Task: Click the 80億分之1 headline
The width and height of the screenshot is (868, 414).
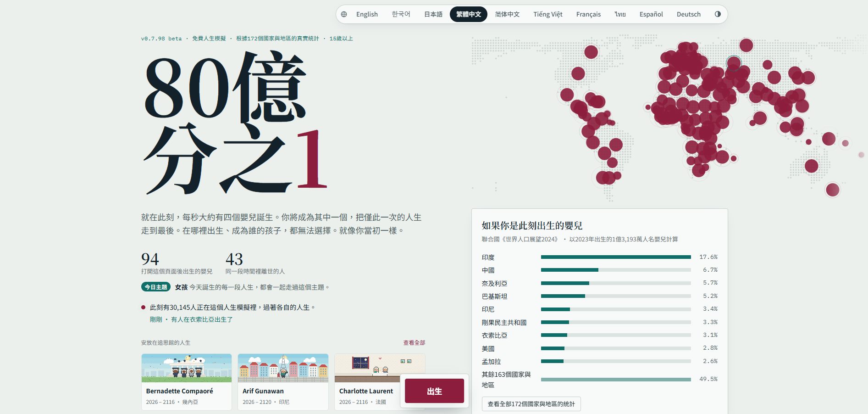Action: (236, 123)
